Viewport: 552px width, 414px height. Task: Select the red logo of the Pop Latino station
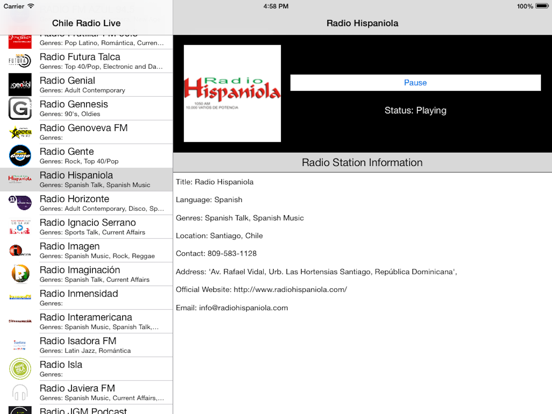[x=20, y=41]
